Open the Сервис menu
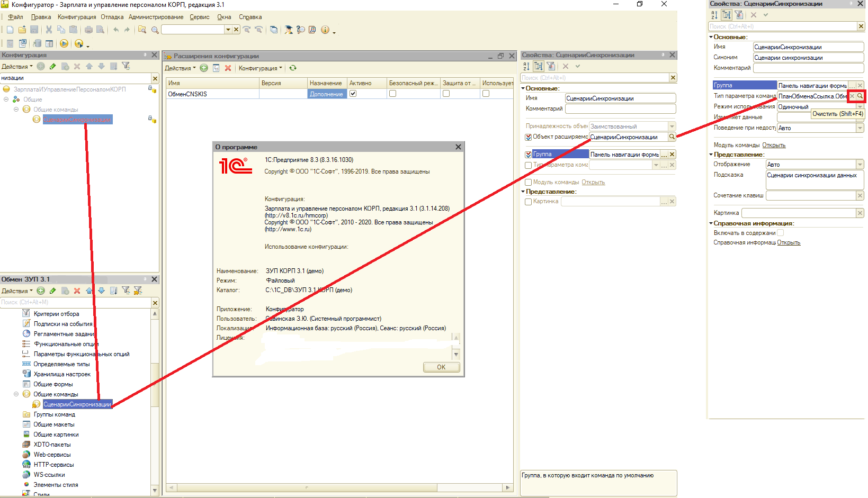The height and width of the screenshot is (498, 868). pyautogui.click(x=200, y=17)
